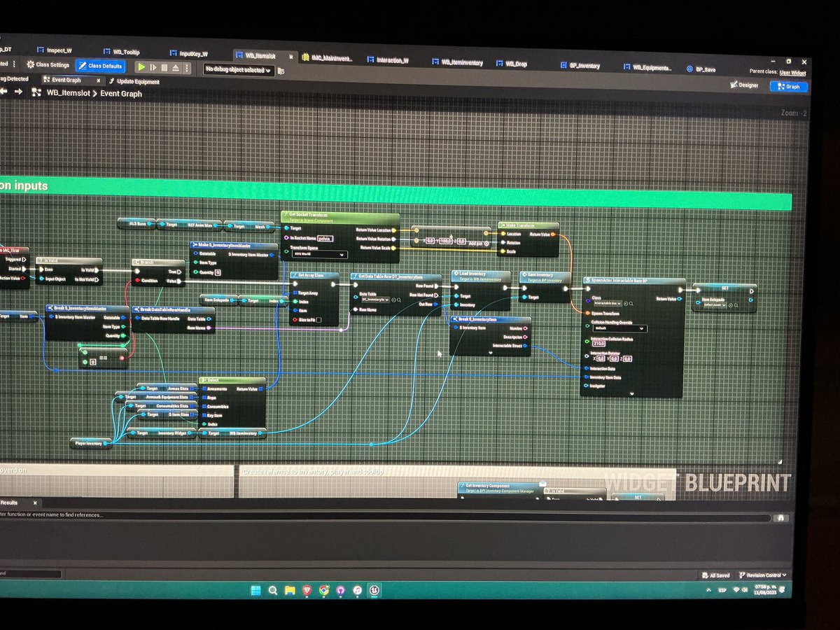Click the Eject button in play toolbar
The width and height of the screenshot is (840, 630).
(x=176, y=68)
